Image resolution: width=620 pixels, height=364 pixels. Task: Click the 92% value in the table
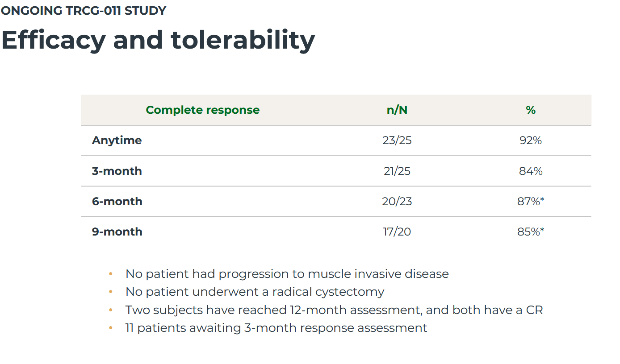[531, 141]
